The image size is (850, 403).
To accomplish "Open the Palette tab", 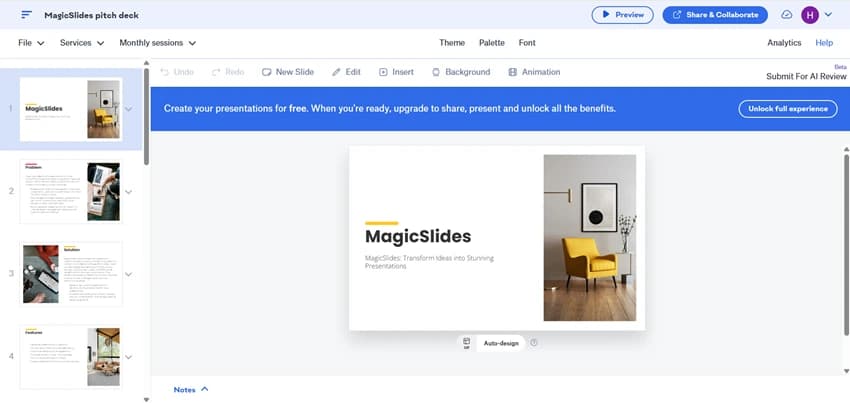I will tap(492, 43).
